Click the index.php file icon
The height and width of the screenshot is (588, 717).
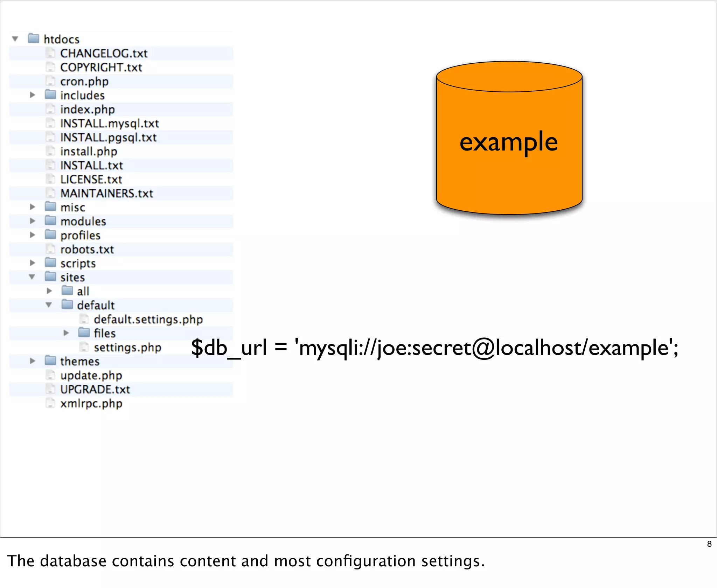point(50,109)
